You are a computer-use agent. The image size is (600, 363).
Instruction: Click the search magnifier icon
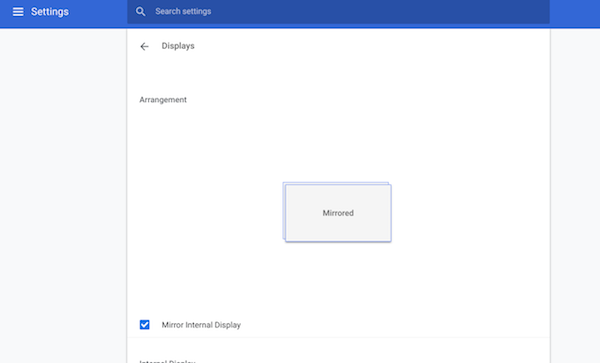point(140,11)
